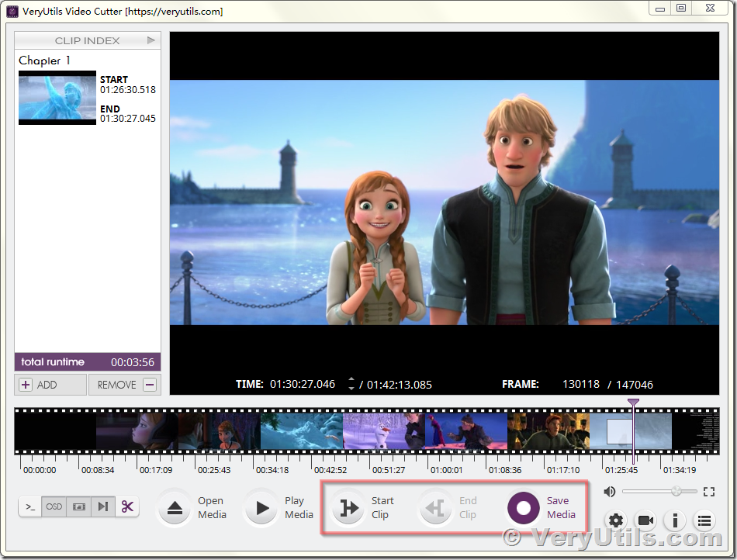Enter fullscreen with the corner-brackets icon
This screenshot has width=737, height=560.
(x=709, y=492)
